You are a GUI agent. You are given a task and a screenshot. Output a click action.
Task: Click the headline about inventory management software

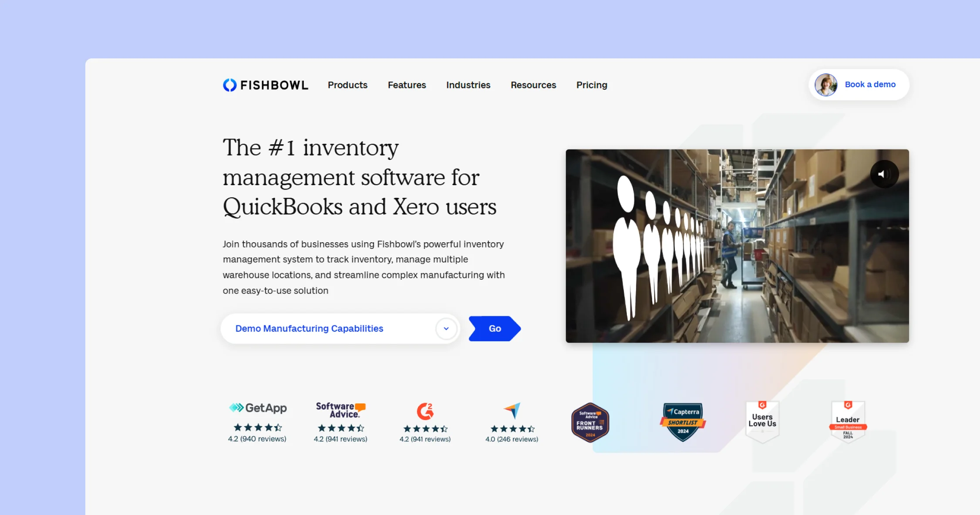360,177
